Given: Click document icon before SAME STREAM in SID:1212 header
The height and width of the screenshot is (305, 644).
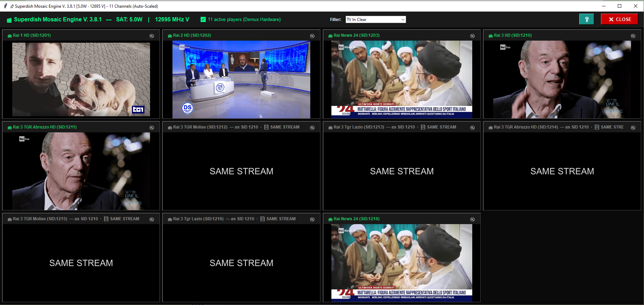Looking at the screenshot, I should point(267,127).
